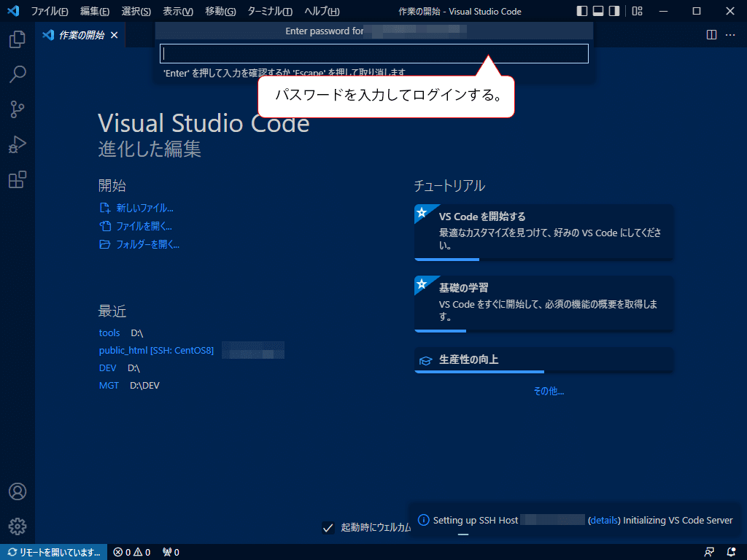Click the details link in SSH notification
The image size is (747, 560).
pos(604,520)
